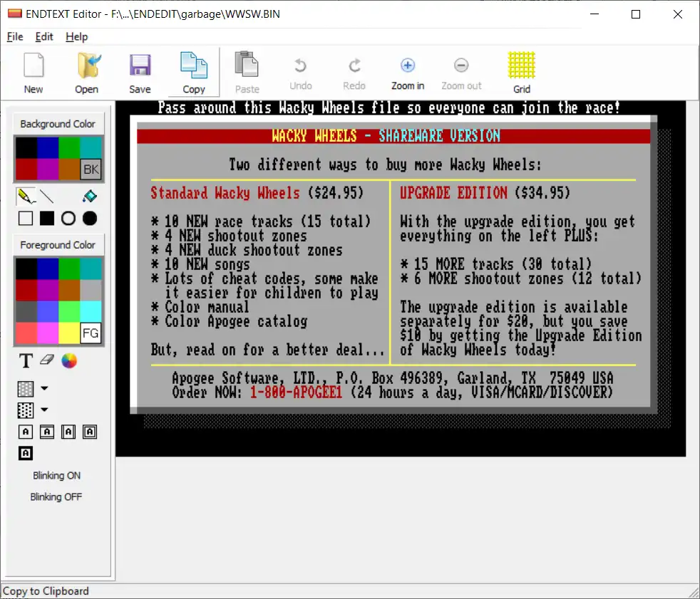The width and height of the screenshot is (700, 599).
Task: Pick black in Background Color palette
Action: [x=26, y=148]
